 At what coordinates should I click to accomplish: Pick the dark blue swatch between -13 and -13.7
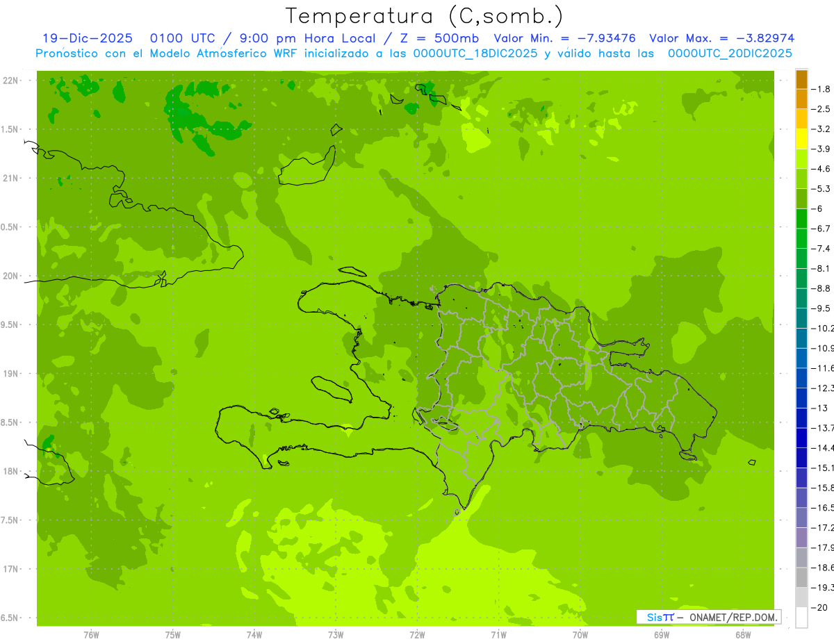pyautogui.click(x=801, y=418)
